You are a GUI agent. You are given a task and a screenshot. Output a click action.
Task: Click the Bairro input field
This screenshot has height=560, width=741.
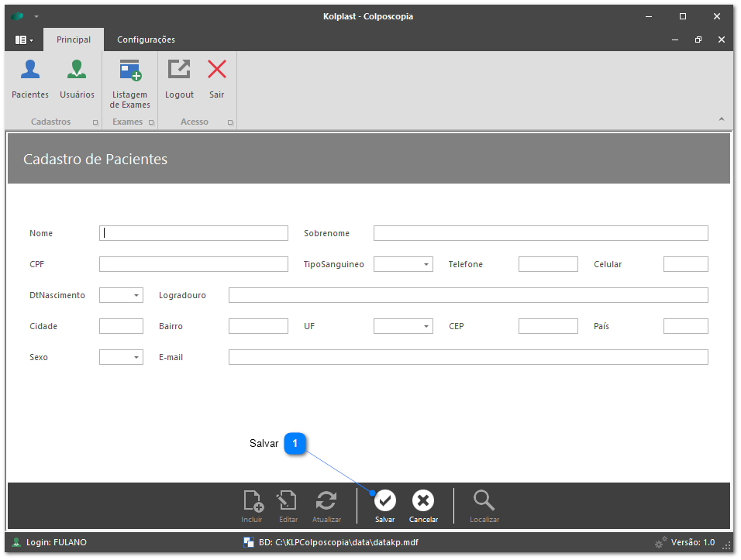259,326
